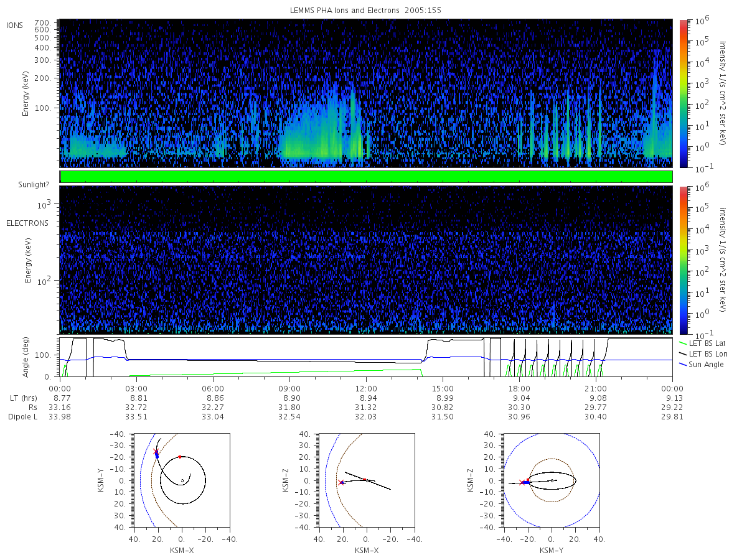
Task: Click the 12:00 time axis label
Action: pyautogui.click(x=366, y=387)
